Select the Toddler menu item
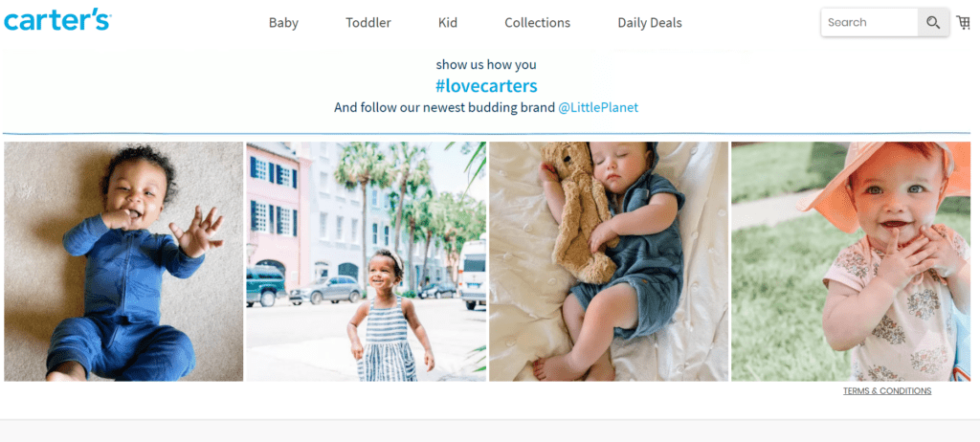980x442 pixels. pyautogui.click(x=368, y=23)
